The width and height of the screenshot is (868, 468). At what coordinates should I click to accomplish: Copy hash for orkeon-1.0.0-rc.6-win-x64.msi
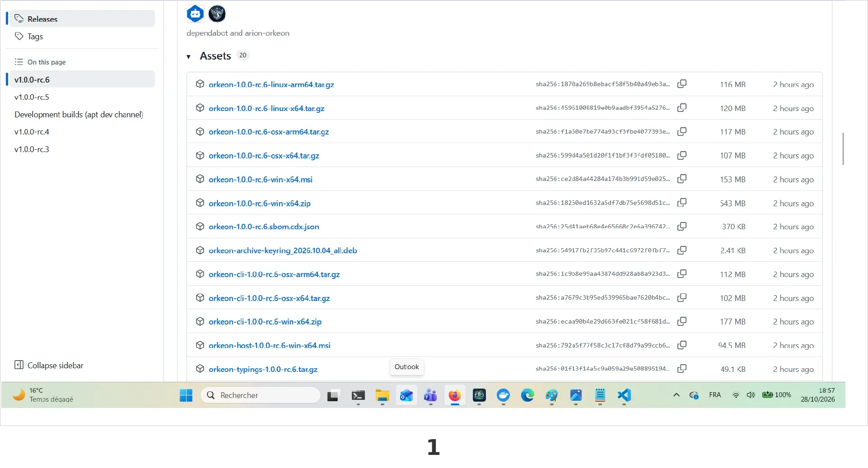[682, 179]
